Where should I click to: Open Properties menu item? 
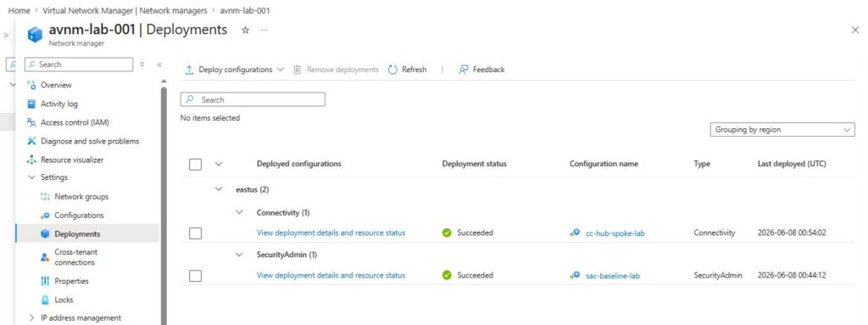pos(71,281)
